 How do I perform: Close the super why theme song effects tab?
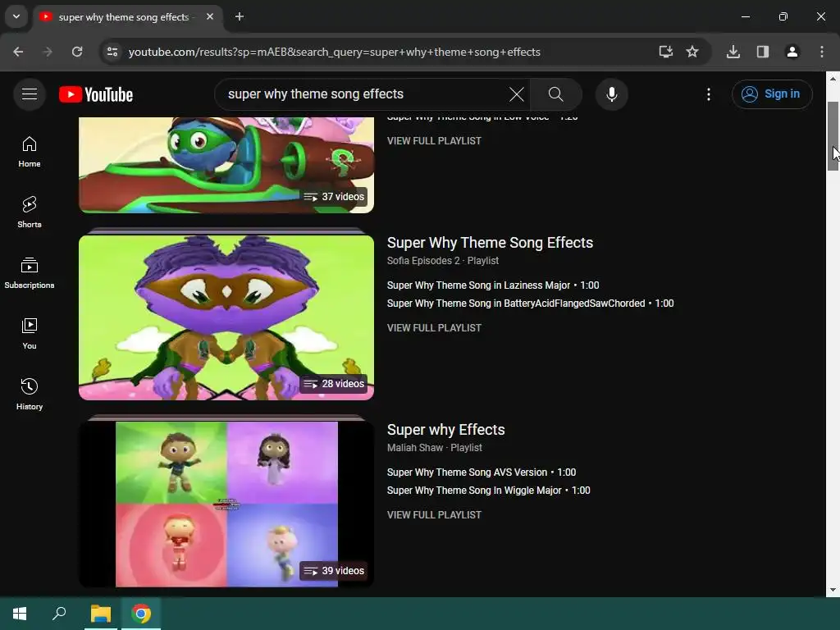coord(210,16)
